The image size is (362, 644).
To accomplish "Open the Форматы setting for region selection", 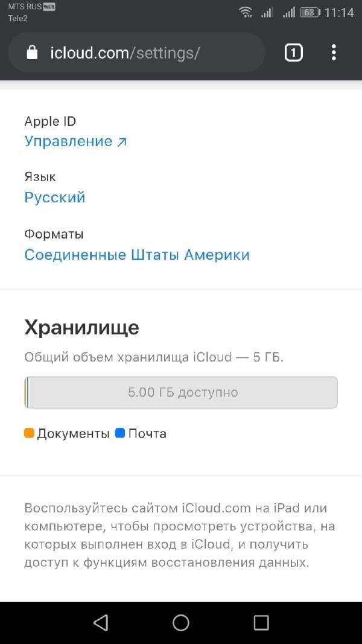I will [136, 254].
